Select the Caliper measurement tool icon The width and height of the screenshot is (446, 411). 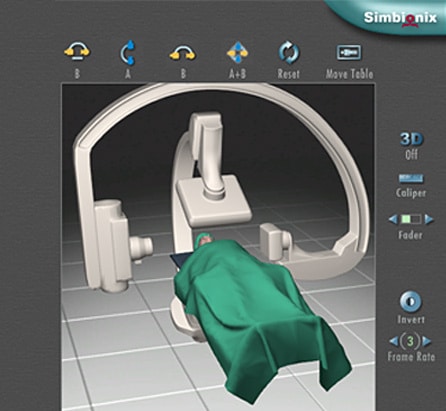411,179
